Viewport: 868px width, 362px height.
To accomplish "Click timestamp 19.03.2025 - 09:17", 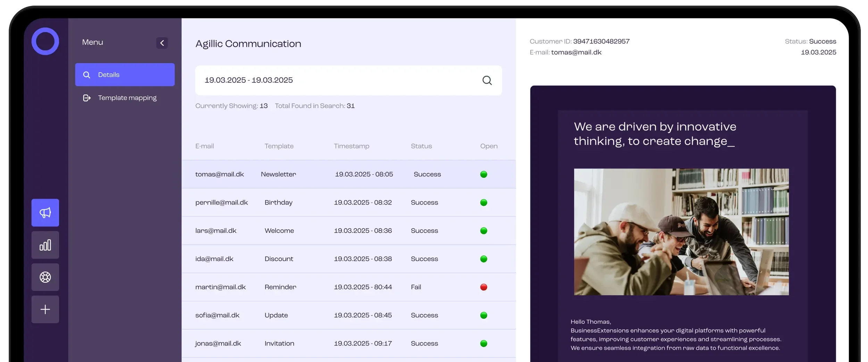I will [363, 343].
